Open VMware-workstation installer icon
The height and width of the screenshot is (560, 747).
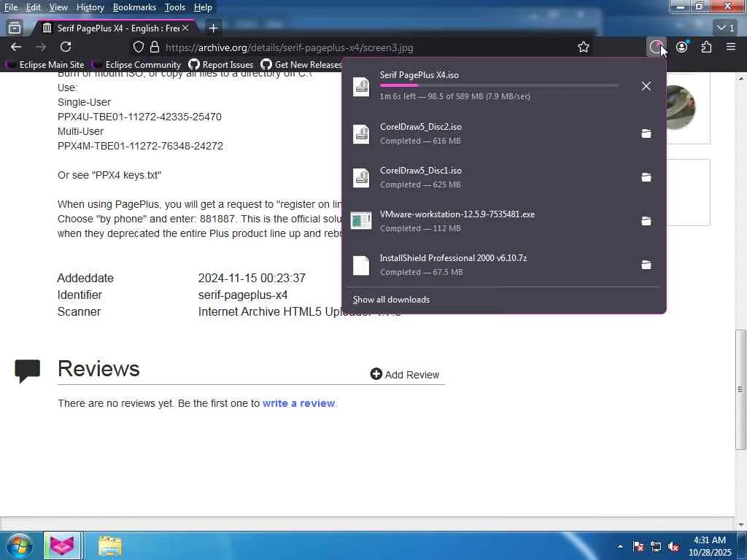361,221
